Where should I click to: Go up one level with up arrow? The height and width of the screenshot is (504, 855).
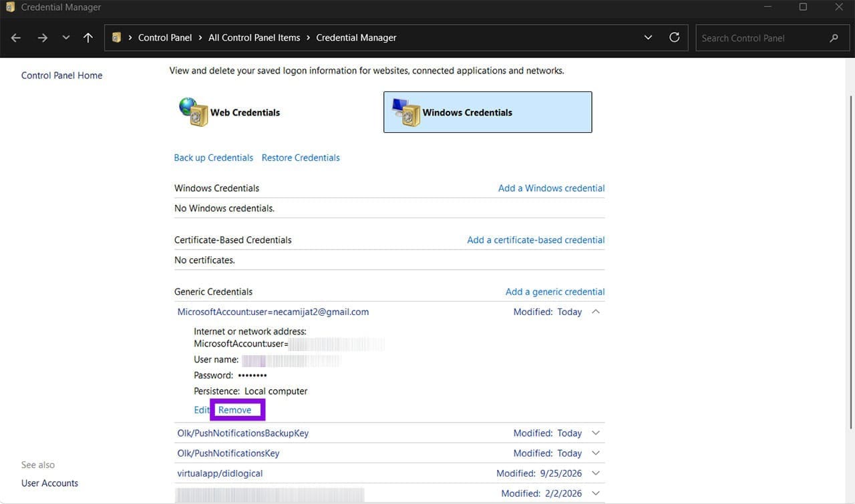pyautogui.click(x=88, y=38)
